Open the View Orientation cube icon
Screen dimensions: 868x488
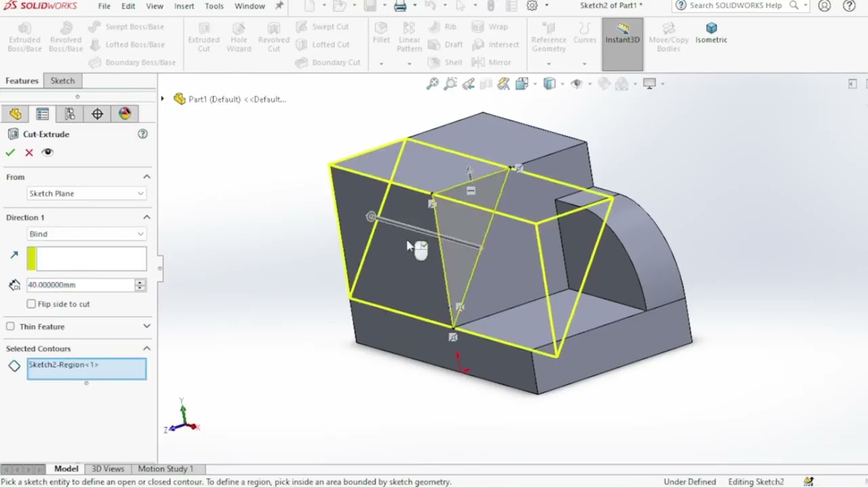pyautogui.click(x=521, y=83)
